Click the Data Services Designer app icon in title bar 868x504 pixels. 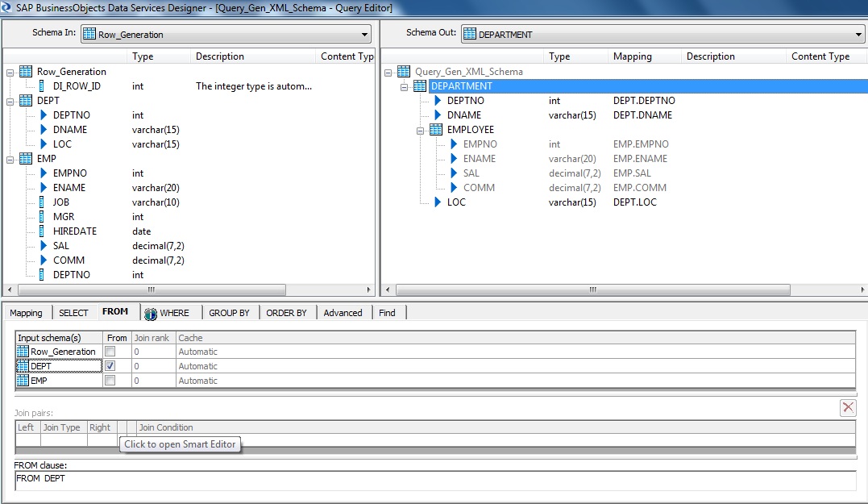(6, 7)
